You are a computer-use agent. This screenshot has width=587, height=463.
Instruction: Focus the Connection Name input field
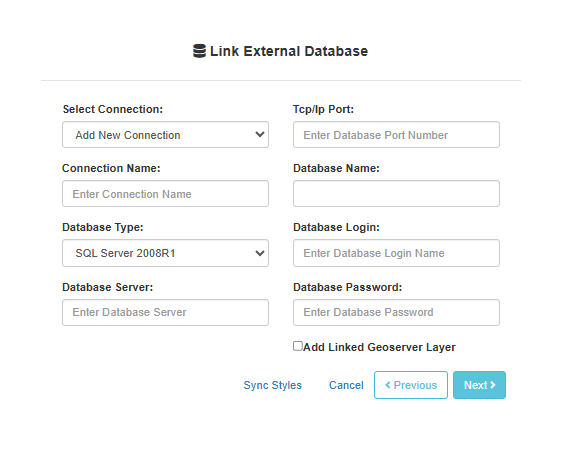165,194
